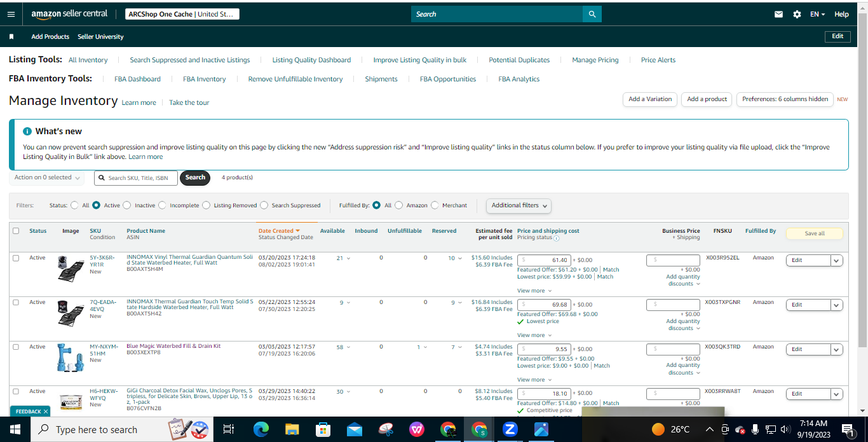This screenshot has width=868, height=442.
Task: Click the Save all button
Action: pyautogui.click(x=815, y=233)
